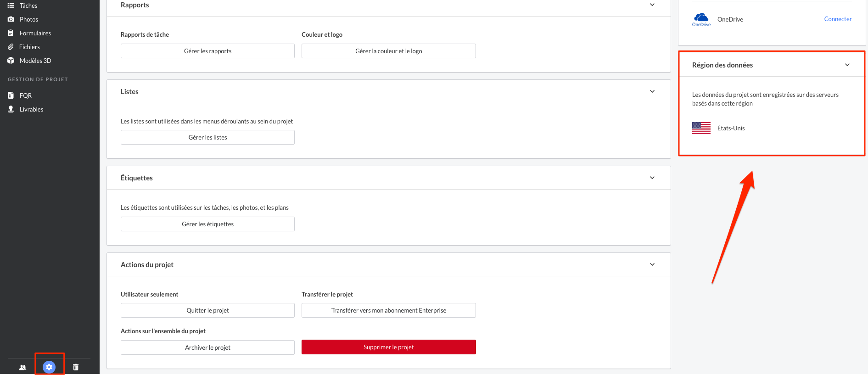Collapse the Listes section chevron
Screen dimensions: 868x375
[x=652, y=91]
